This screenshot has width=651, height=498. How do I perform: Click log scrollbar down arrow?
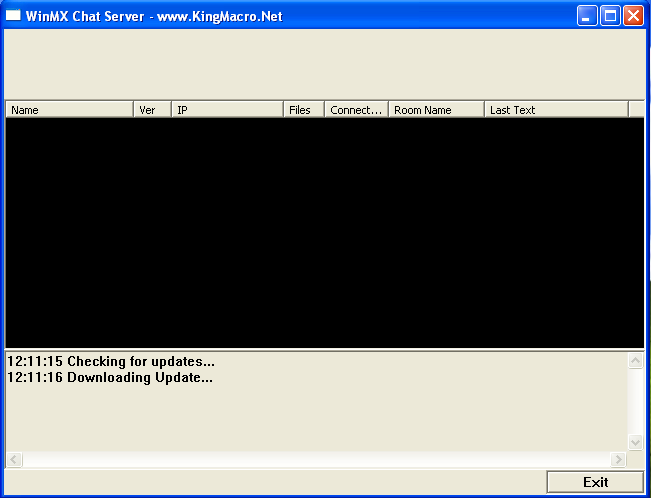coord(635,442)
